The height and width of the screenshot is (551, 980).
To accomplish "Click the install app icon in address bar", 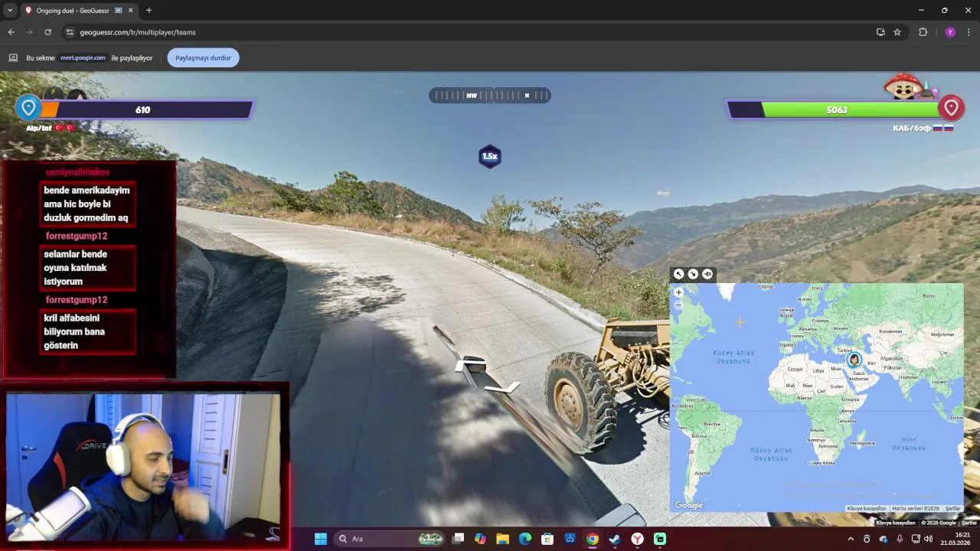I will pos(880,32).
